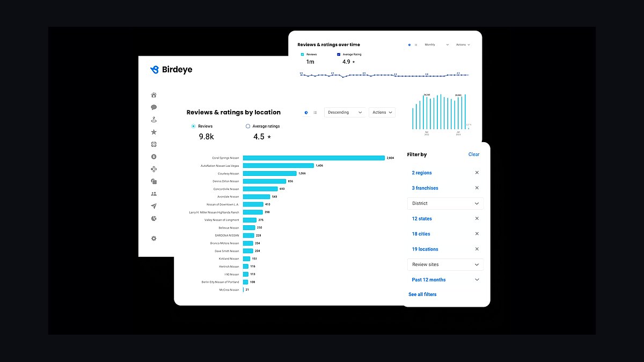Expand the Review sites filter dropdown

445,264
